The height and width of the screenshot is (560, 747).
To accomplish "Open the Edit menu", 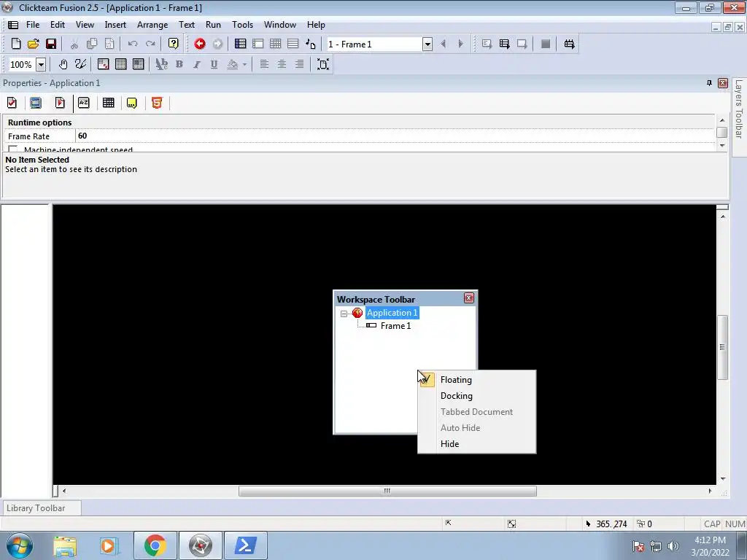I will (57, 25).
